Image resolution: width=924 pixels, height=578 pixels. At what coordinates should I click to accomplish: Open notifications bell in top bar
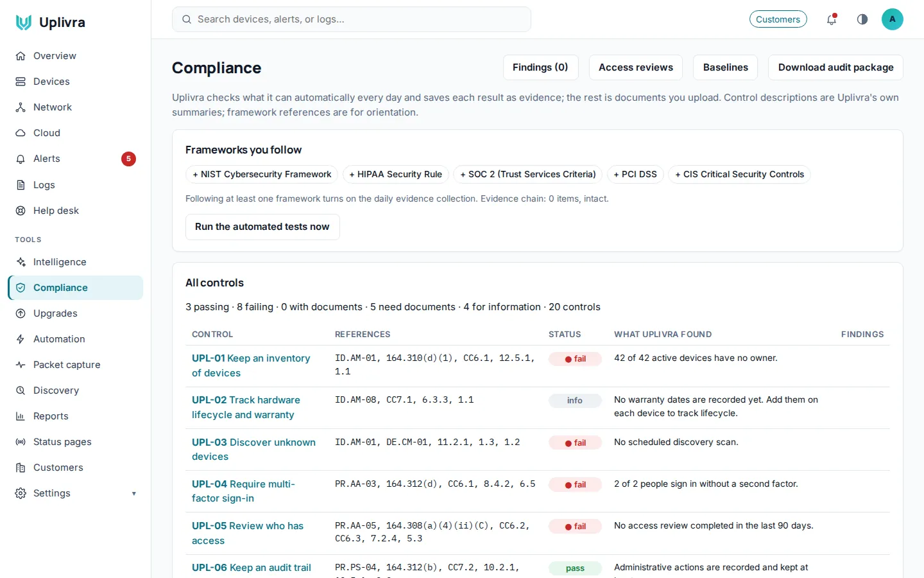(832, 19)
